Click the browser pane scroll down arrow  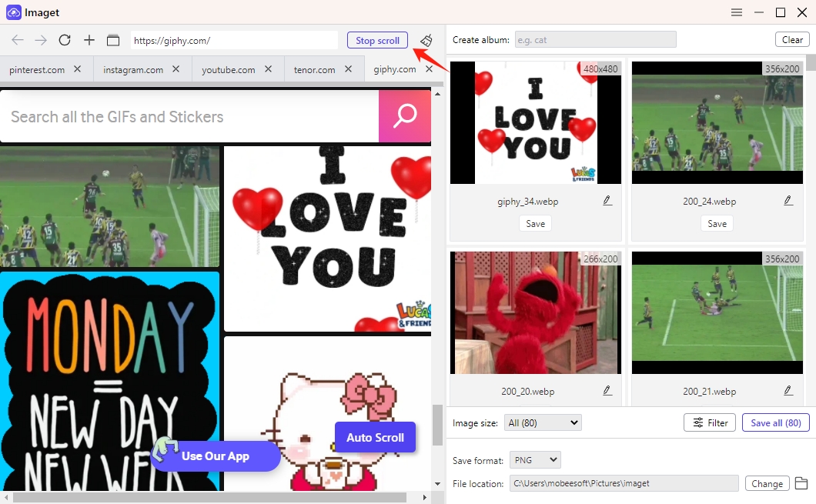[437, 484]
